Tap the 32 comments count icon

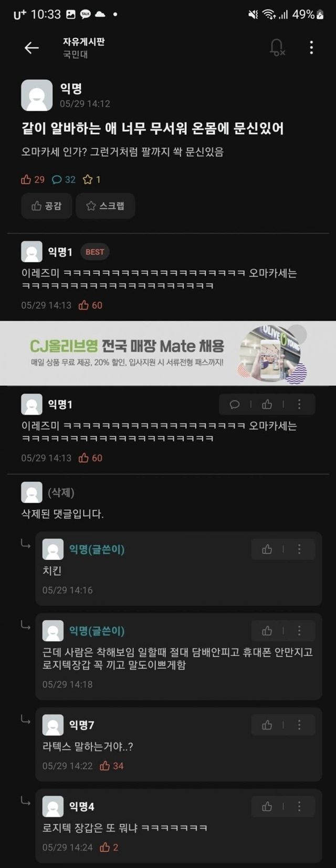pos(64,179)
